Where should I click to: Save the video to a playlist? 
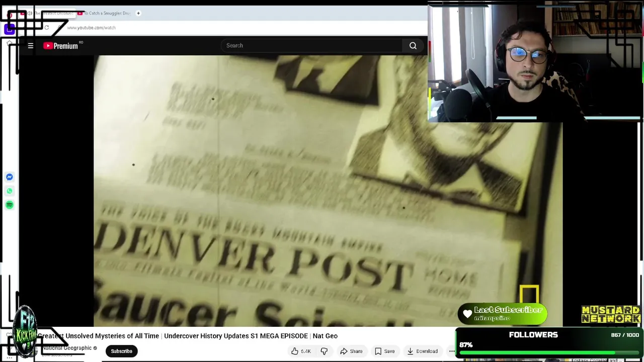[x=384, y=351]
